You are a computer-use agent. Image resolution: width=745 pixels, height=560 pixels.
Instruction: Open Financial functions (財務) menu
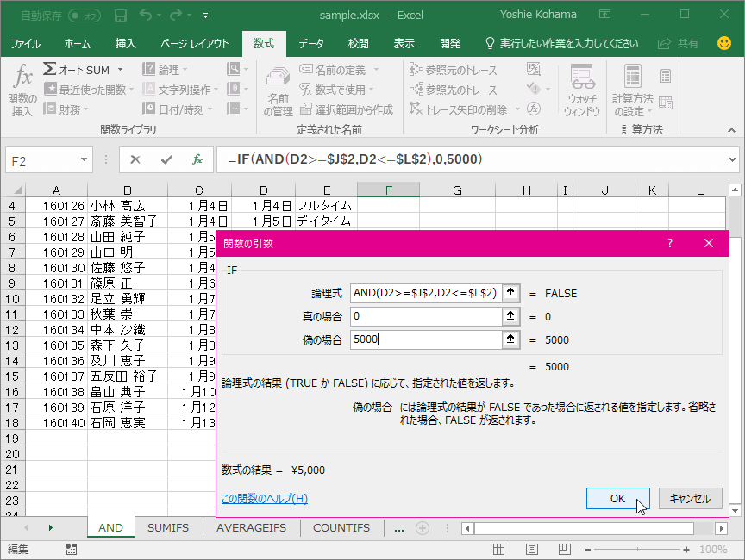pos(66,109)
